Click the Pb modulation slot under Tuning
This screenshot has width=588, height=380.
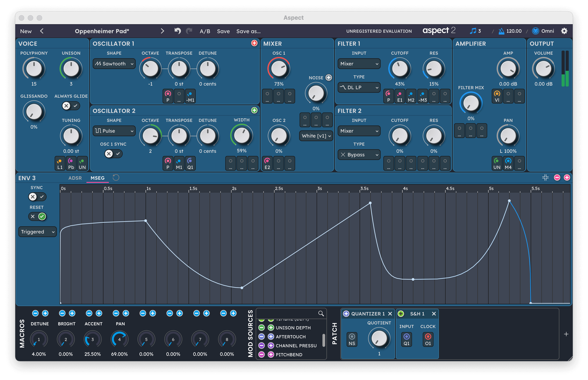click(x=71, y=163)
